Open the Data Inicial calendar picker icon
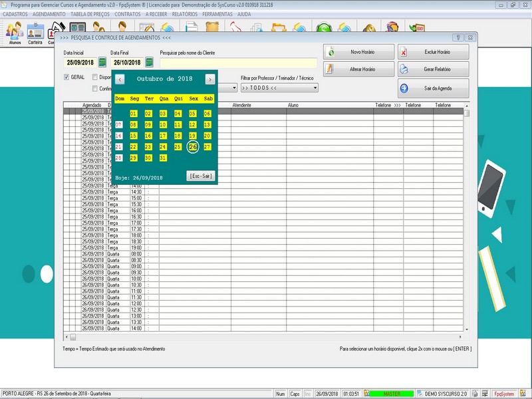 click(102, 63)
